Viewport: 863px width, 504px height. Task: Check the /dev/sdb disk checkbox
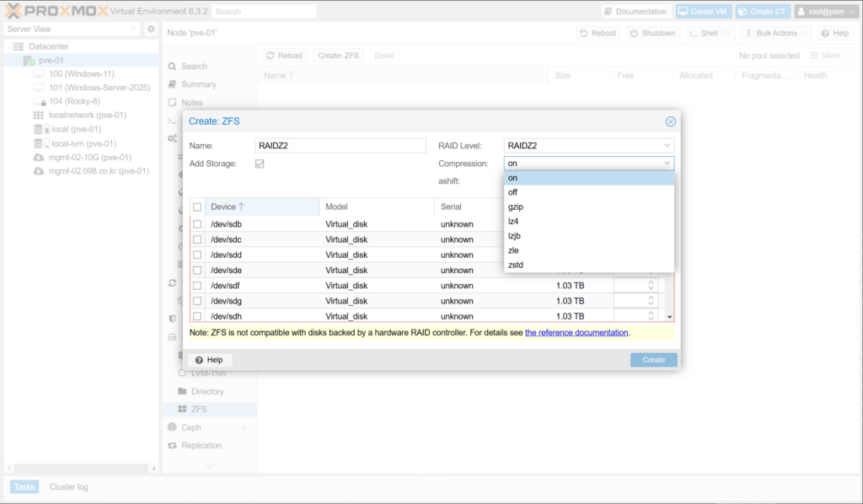(x=197, y=224)
